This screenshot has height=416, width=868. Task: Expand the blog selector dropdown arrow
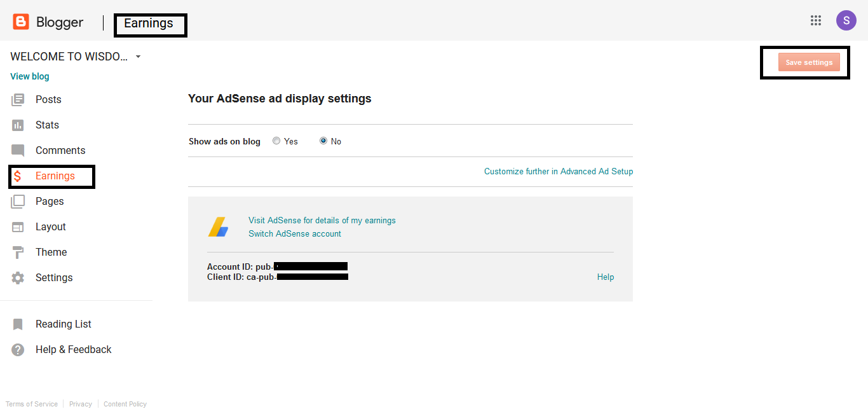pos(139,57)
